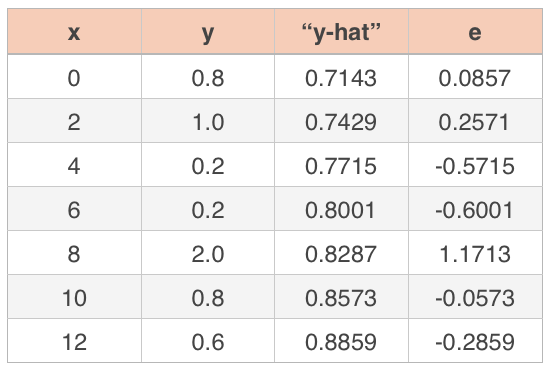Click the y value 2.0 cell

point(208,253)
